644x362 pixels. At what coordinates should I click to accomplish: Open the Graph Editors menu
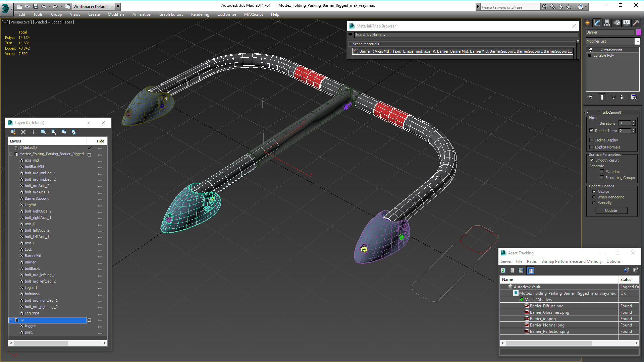pos(171,14)
